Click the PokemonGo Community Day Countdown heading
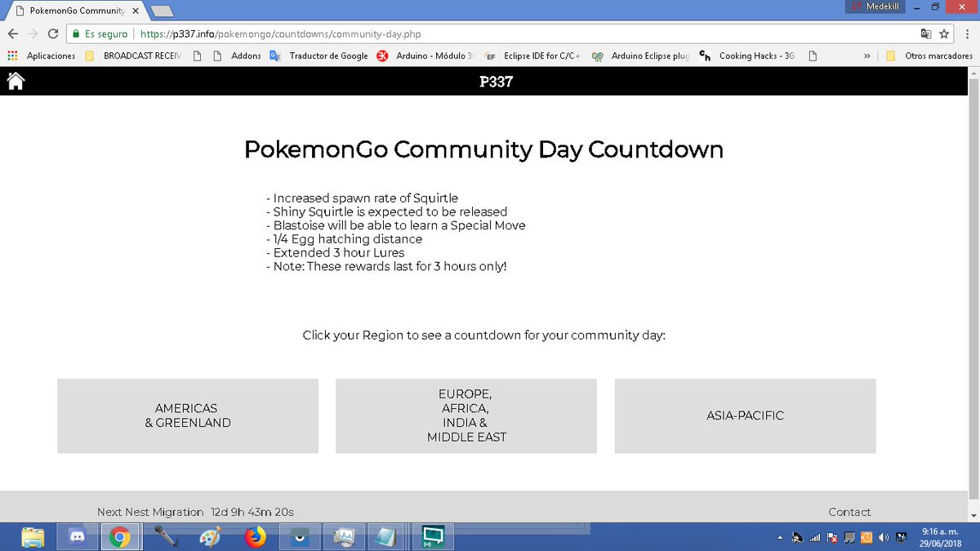Viewport: 980px width, 551px height. coord(483,150)
